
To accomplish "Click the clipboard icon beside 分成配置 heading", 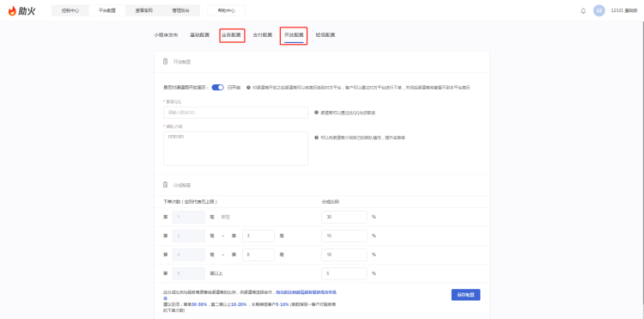I will point(165,185).
